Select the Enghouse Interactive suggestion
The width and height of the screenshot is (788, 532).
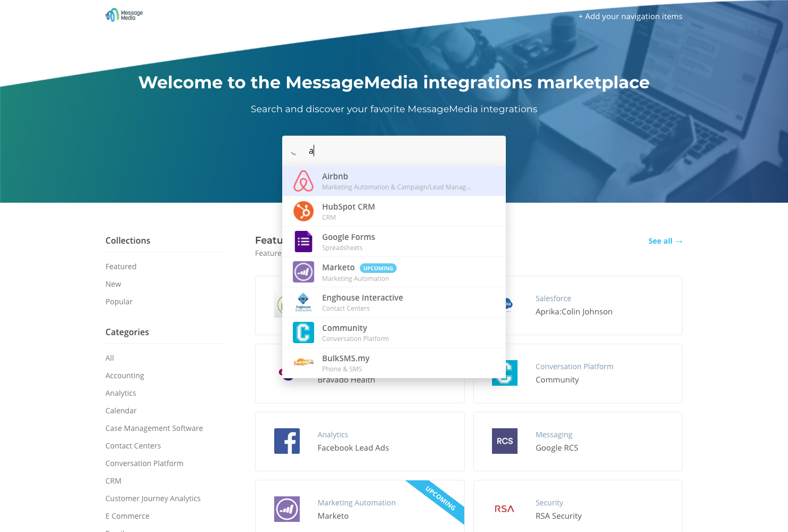click(x=394, y=302)
